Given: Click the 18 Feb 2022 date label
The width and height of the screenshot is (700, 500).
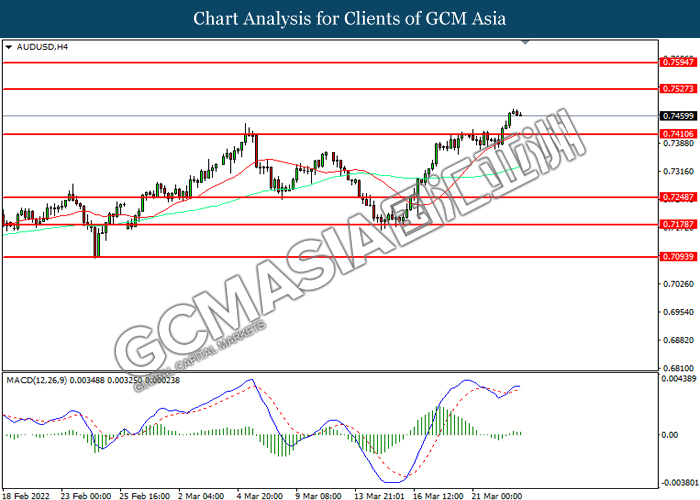Looking at the screenshot, I should tap(26, 496).
